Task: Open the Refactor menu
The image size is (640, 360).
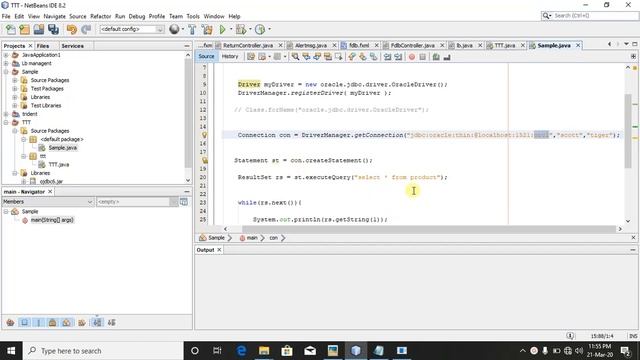Action: pyautogui.click(x=100, y=16)
